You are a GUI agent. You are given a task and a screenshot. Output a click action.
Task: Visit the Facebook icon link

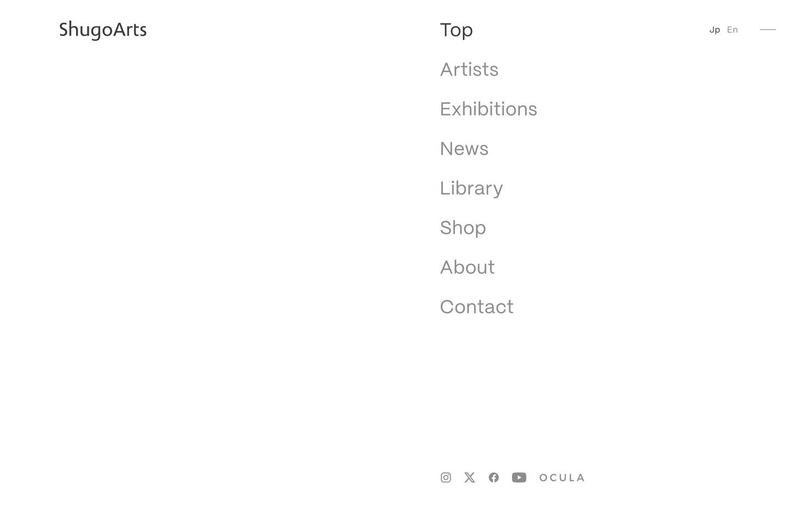click(x=494, y=478)
